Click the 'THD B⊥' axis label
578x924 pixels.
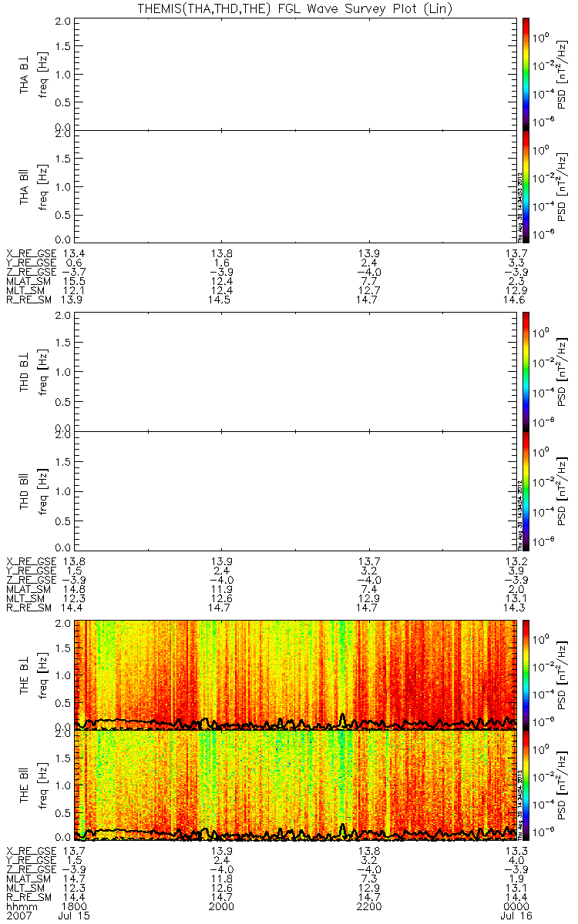click(25, 373)
